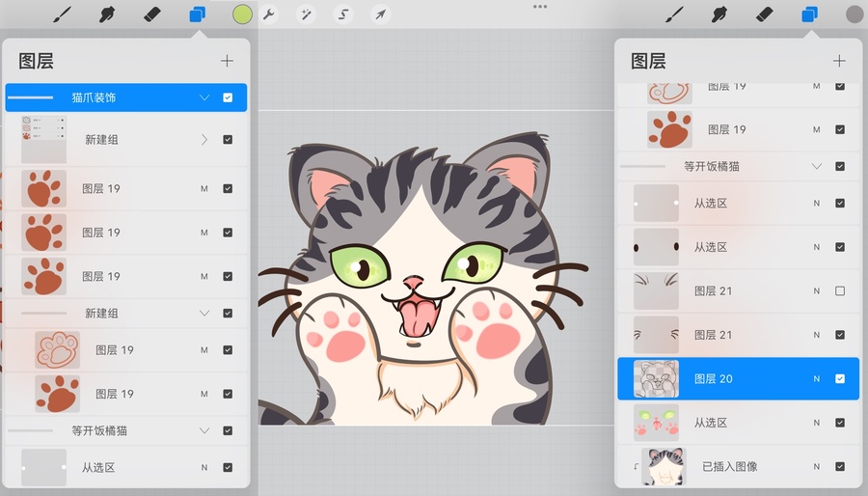Viewport: 868px width, 496px height.
Task: Show the hidden 图层 21 whiskers layer
Action: (840, 291)
